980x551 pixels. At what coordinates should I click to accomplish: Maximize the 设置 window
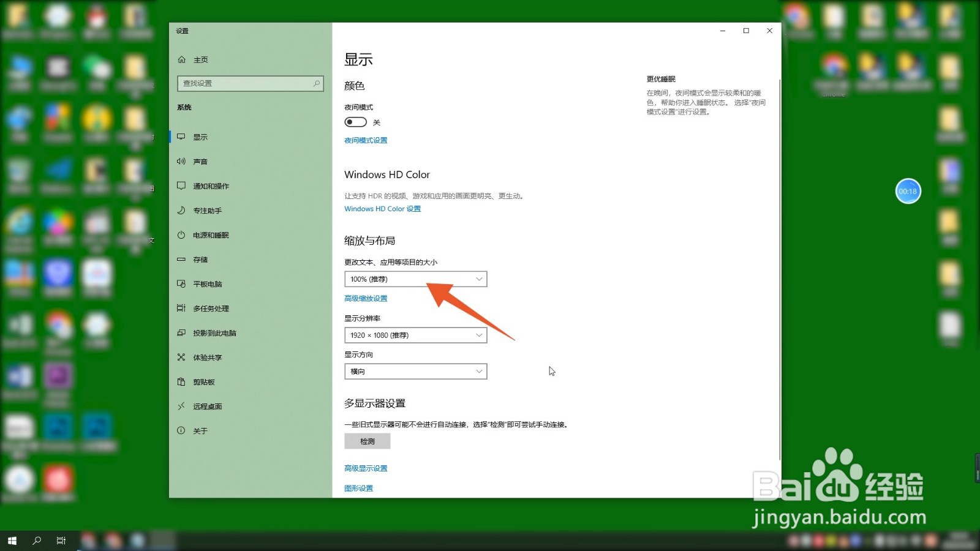point(746,31)
